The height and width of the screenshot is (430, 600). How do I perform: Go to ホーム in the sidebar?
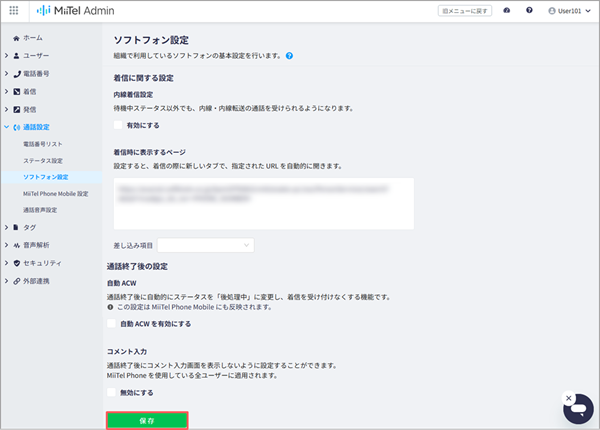pos(33,38)
